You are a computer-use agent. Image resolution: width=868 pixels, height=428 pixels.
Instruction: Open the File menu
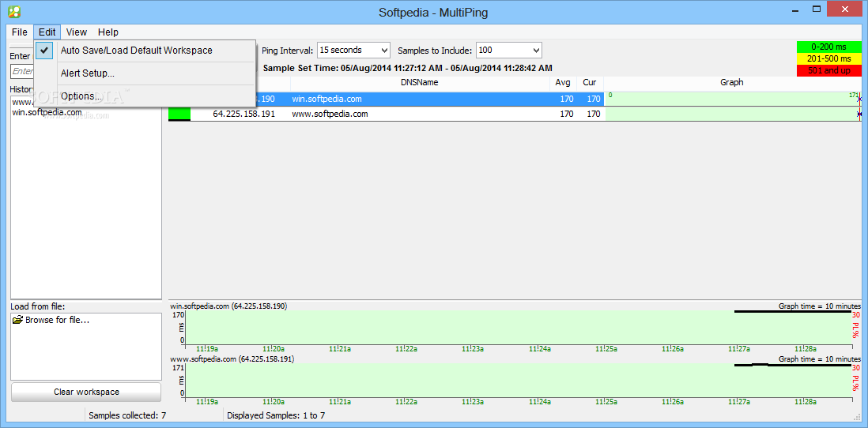pyautogui.click(x=20, y=32)
